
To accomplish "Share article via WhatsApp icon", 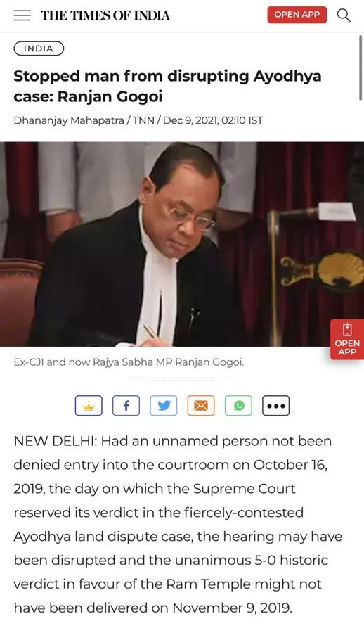I will tap(238, 405).
